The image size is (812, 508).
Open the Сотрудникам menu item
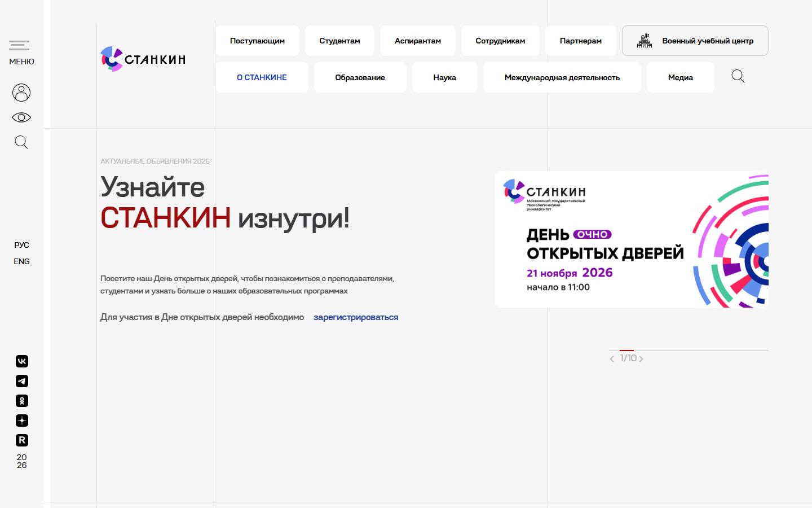500,41
